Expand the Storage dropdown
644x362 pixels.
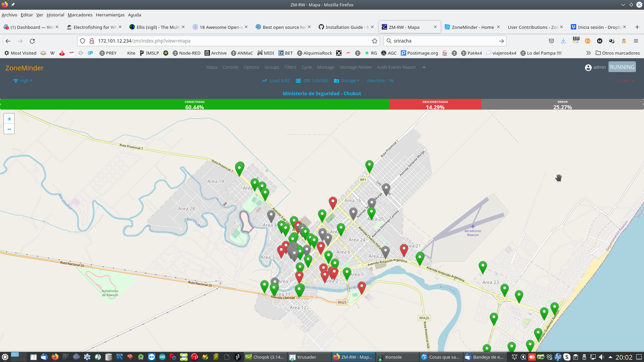pyautogui.click(x=347, y=80)
